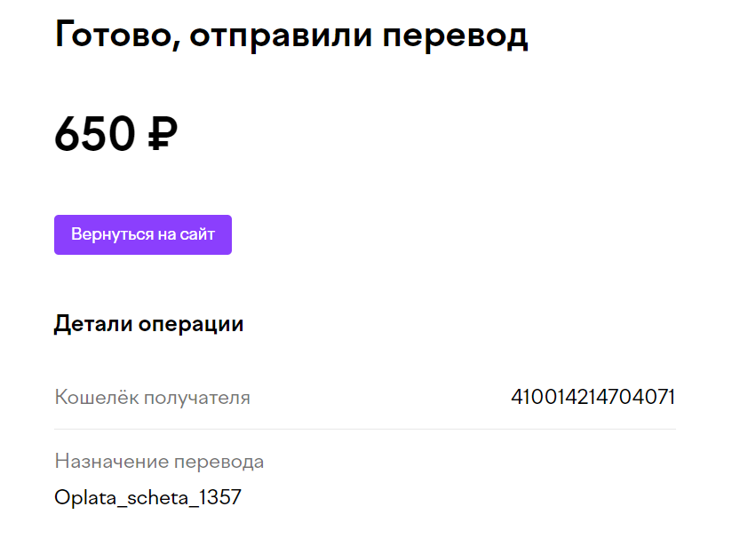Image resolution: width=756 pixels, height=546 pixels.
Task: Click the ruble currency symbol
Action: tap(163, 134)
